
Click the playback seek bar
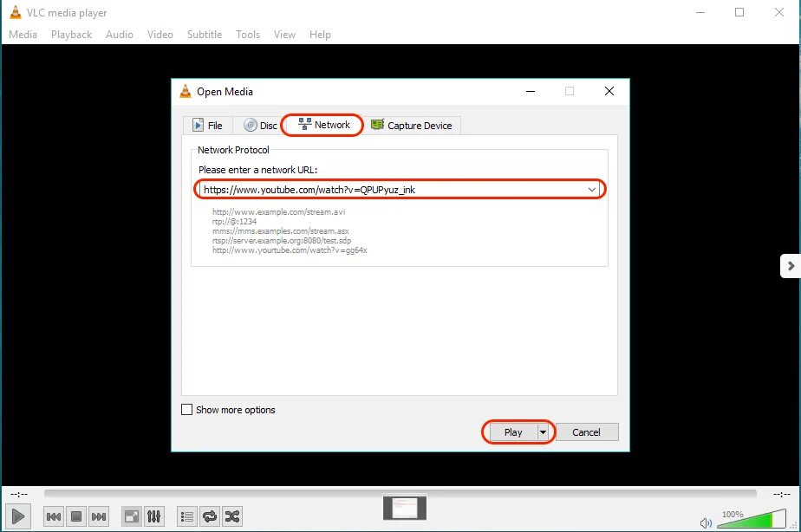[x=400, y=493]
